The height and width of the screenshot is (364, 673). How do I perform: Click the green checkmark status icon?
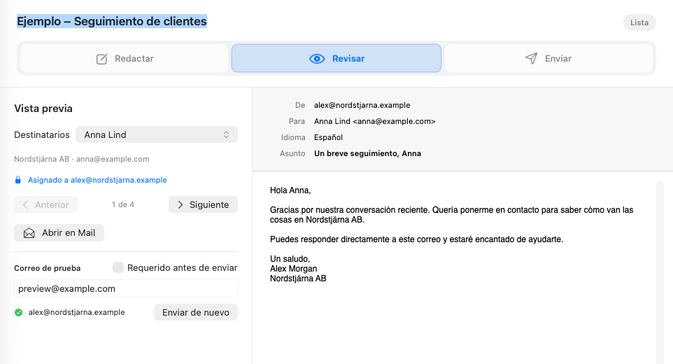pos(18,312)
